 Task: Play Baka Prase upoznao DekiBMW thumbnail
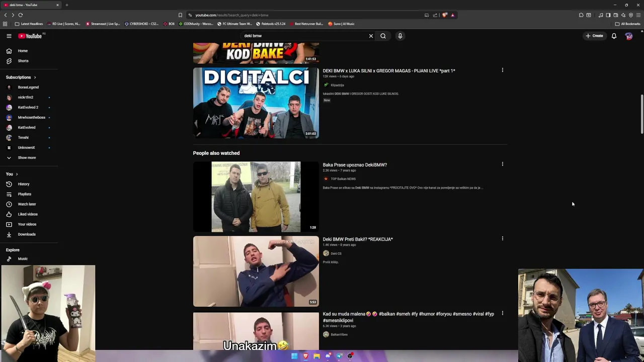(x=256, y=197)
